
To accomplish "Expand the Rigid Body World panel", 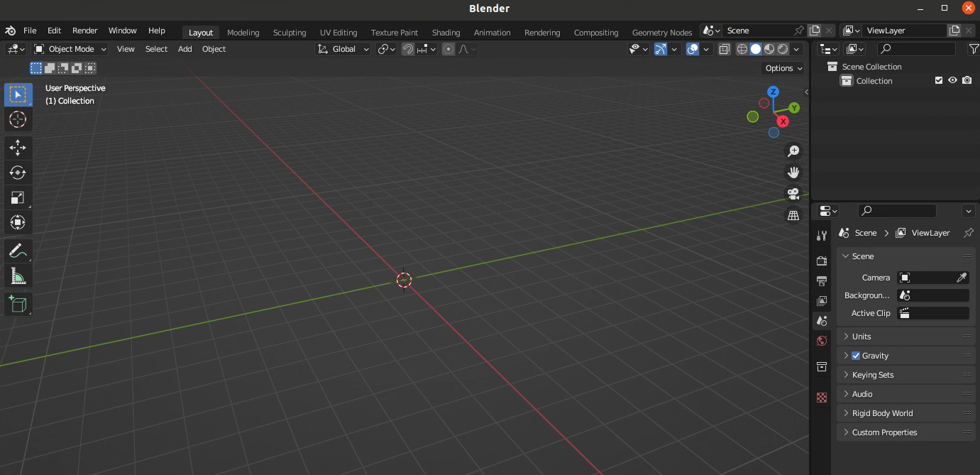I will (x=906, y=413).
